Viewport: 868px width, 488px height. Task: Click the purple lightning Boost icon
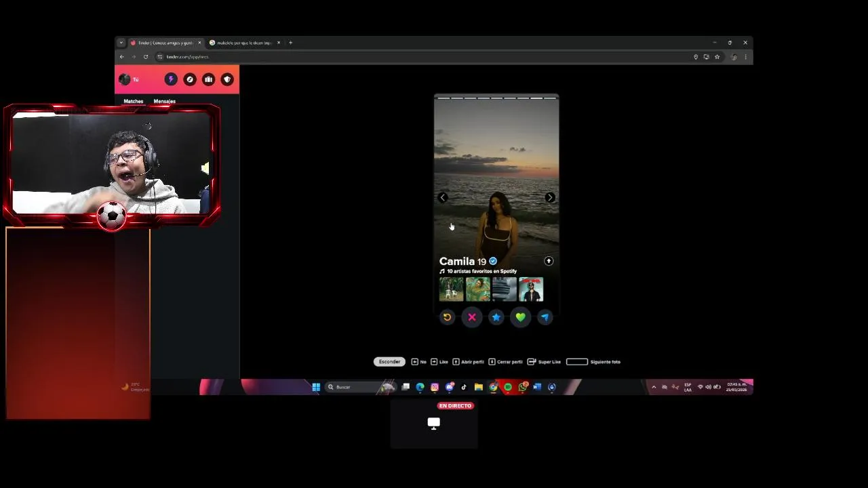171,79
